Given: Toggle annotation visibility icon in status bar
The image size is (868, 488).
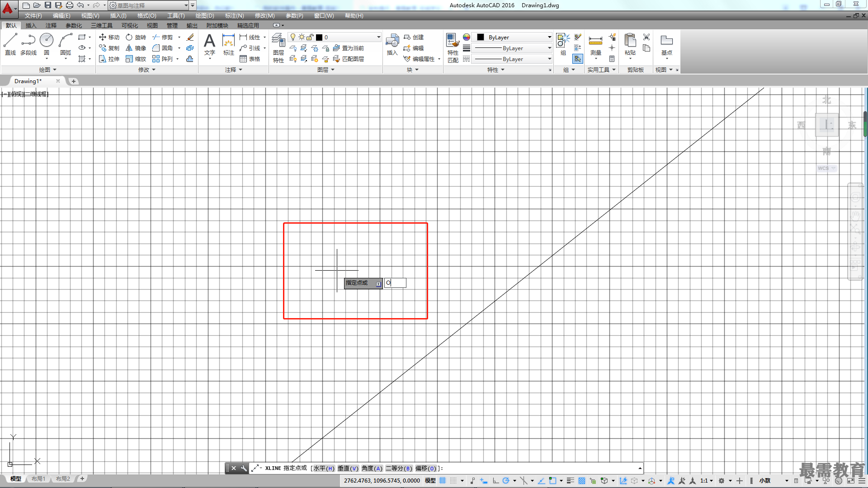Looking at the screenshot, I should click(671, 481).
